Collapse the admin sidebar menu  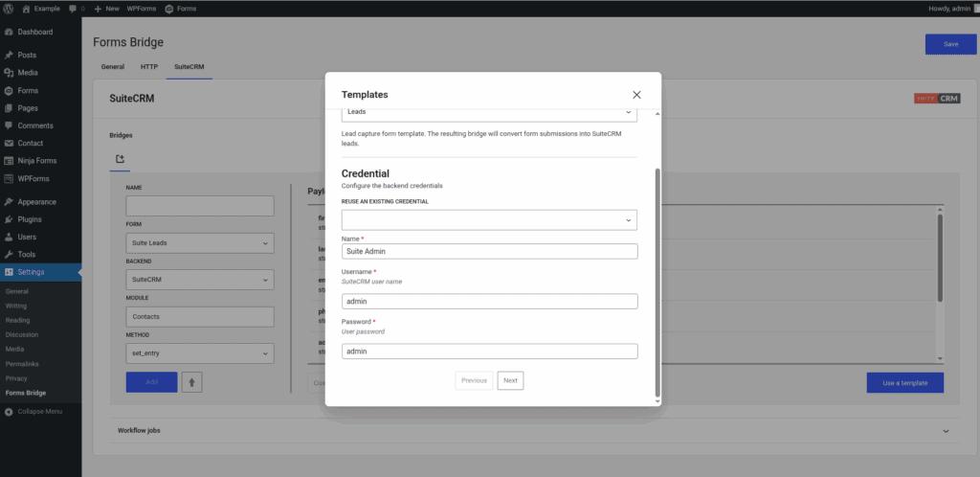(40, 412)
